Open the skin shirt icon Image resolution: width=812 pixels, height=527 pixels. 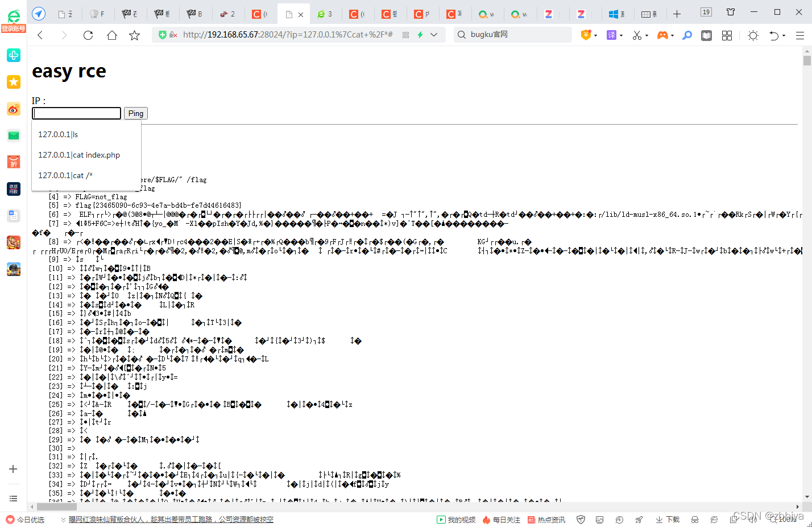tap(731, 12)
